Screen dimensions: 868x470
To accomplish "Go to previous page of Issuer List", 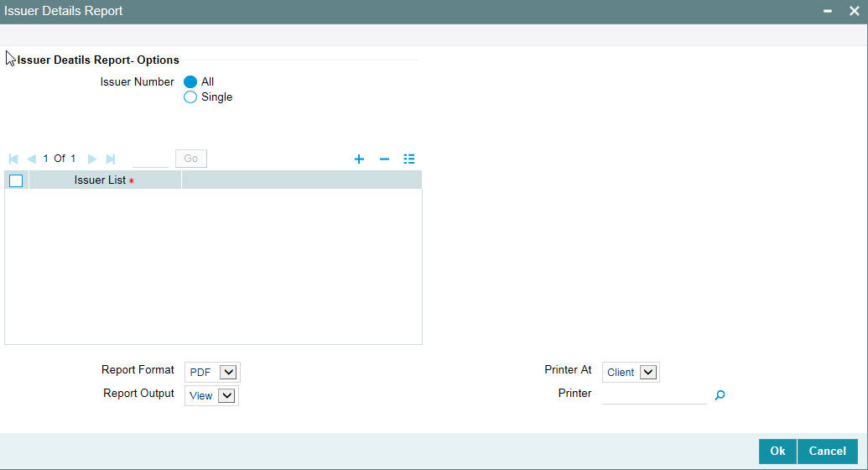I will (32, 159).
